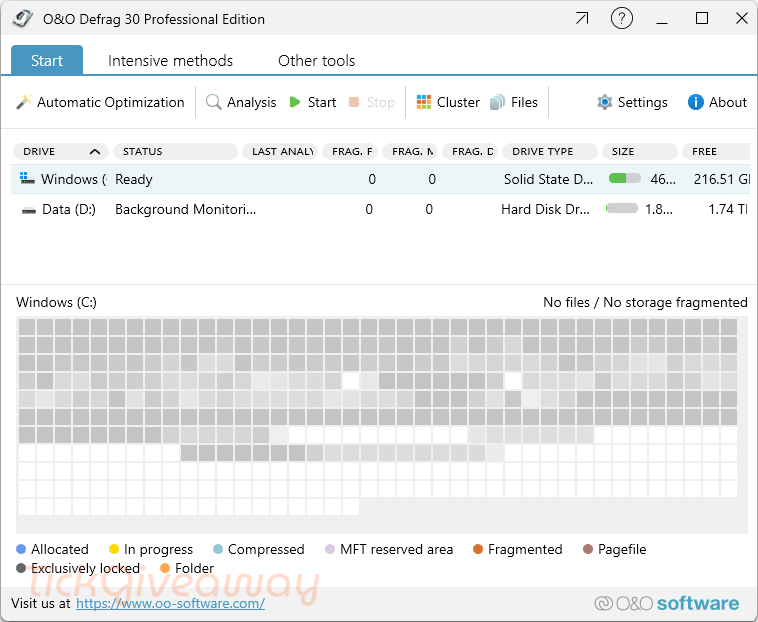Click the 'Hard Disk Dr...' drive type cell
The image size is (758, 622).
pos(545,209)
